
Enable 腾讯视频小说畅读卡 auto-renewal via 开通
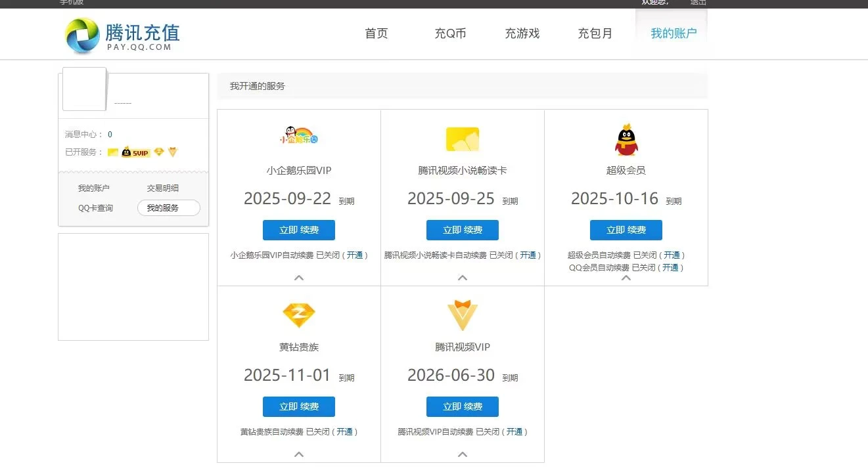click(x=528, y=255)
